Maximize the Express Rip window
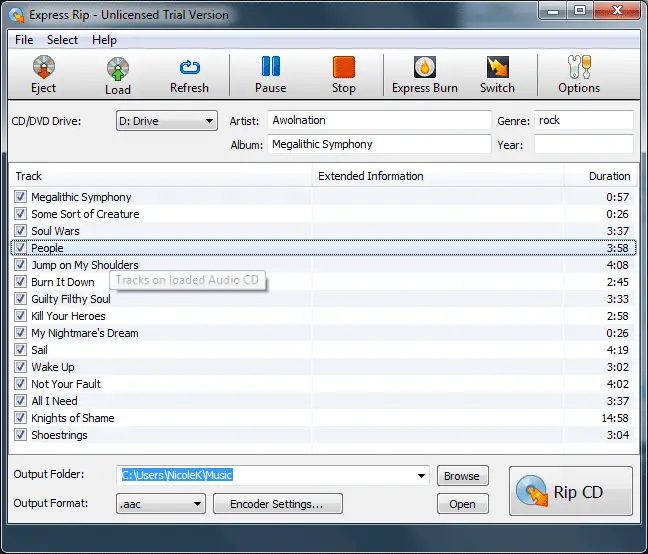This screenshot has height=554, width=648. pos(580,11)
